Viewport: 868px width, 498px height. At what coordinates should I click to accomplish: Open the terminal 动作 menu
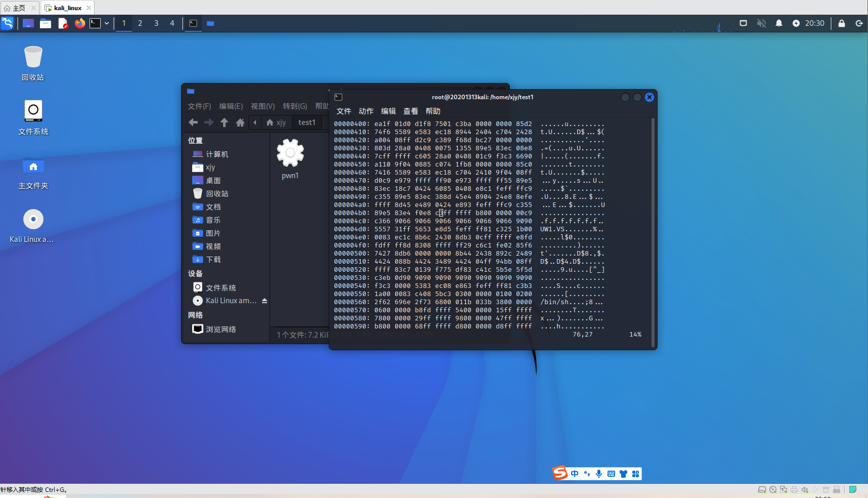click(366, 111)
